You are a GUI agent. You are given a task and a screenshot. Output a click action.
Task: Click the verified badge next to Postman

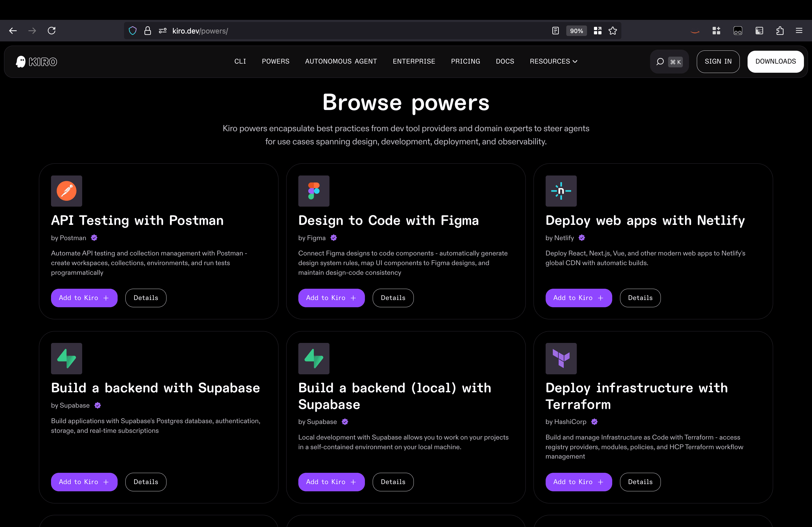tap(94, 238)
